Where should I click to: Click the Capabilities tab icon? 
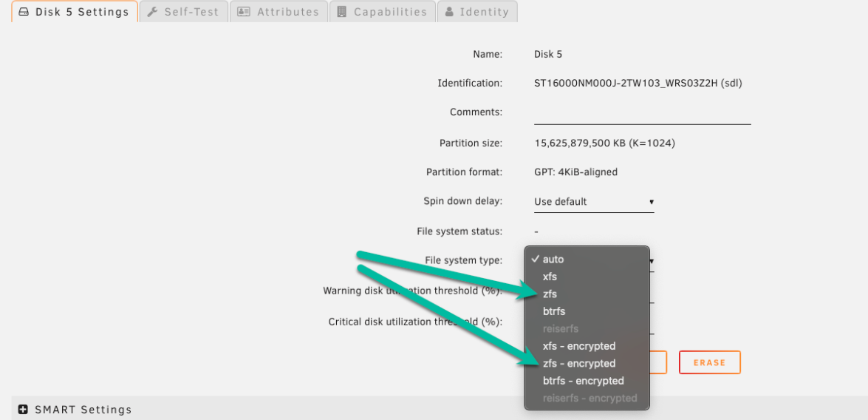coord(342,12)
